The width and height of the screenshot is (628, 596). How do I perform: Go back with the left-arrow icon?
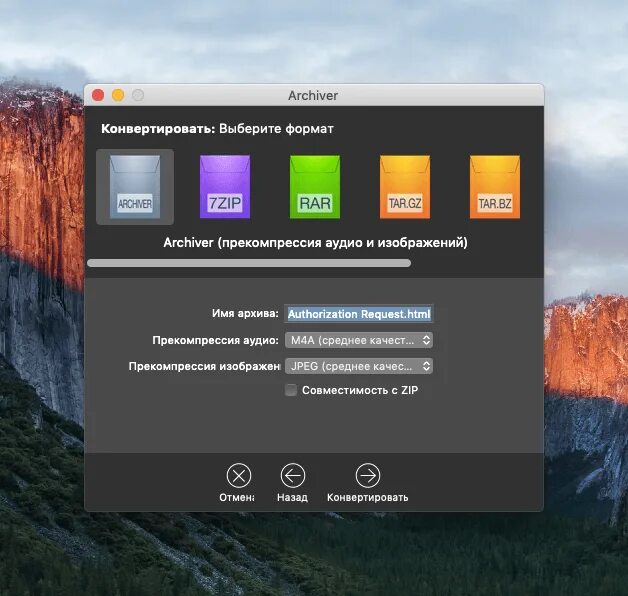(x=293, y=476)
